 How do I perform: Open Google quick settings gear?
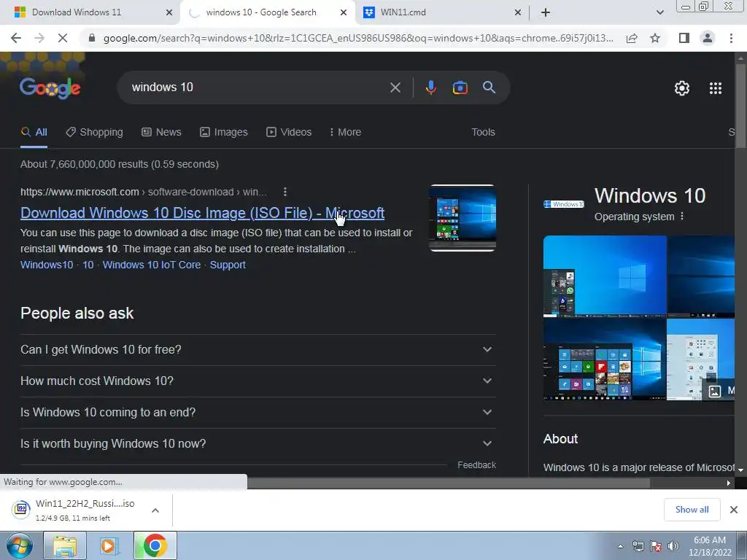(682, 88)
